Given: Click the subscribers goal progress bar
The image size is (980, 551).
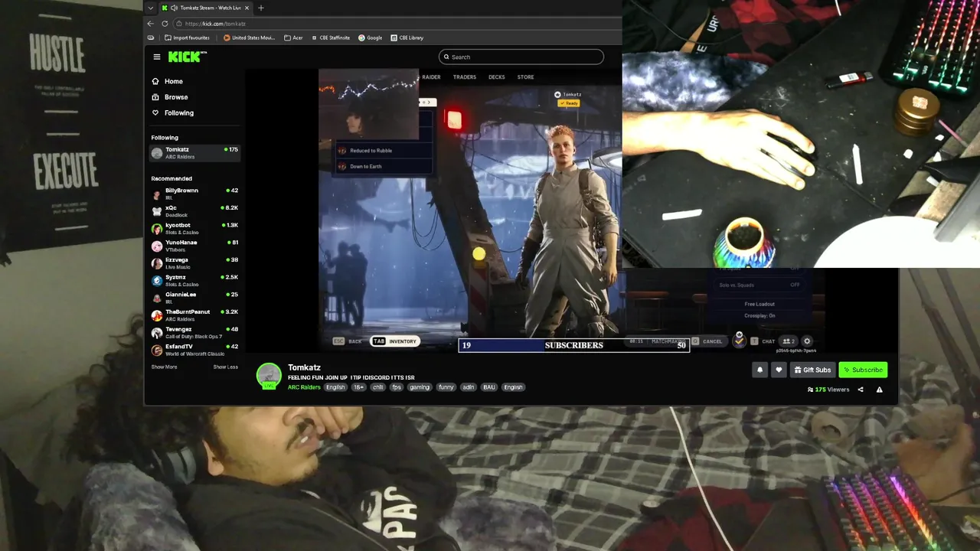Looking at the screenshot, I should [x=573, y=345].
